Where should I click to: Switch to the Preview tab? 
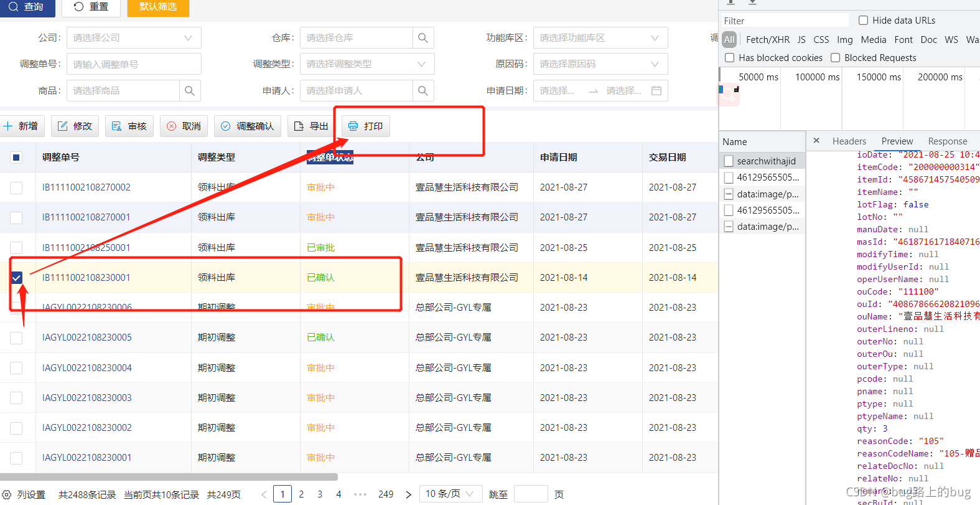click(897, 141)
